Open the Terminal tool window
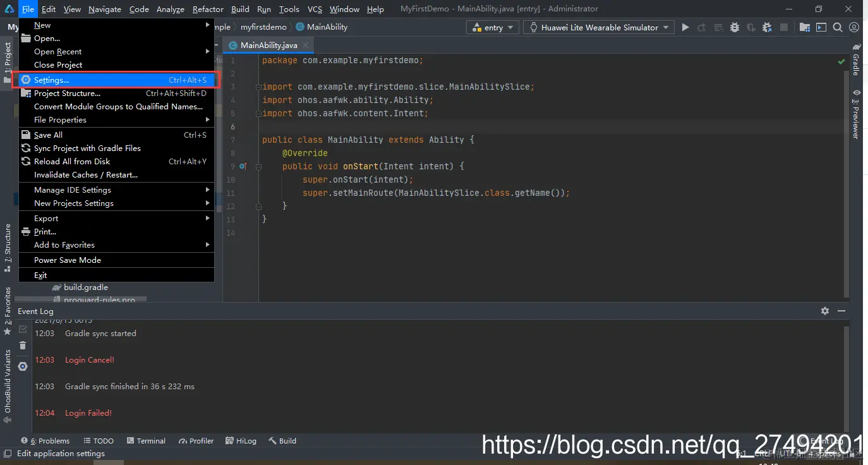Image resolution: width=868 pixels, height=465 pixels. tap(146, 441)
